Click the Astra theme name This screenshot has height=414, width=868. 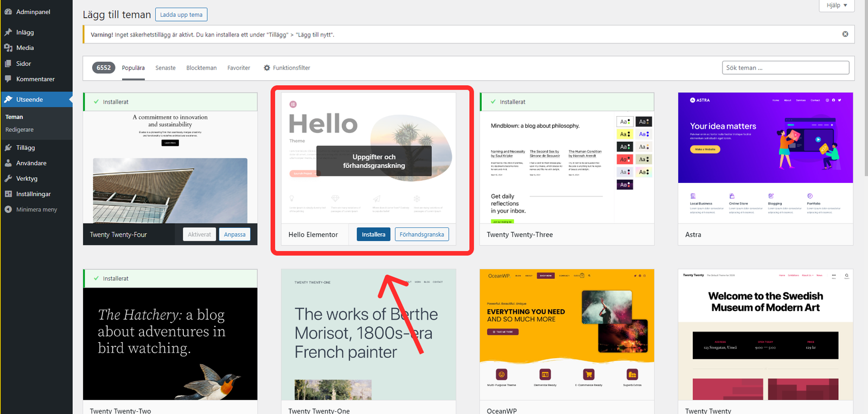coord(693,234)
